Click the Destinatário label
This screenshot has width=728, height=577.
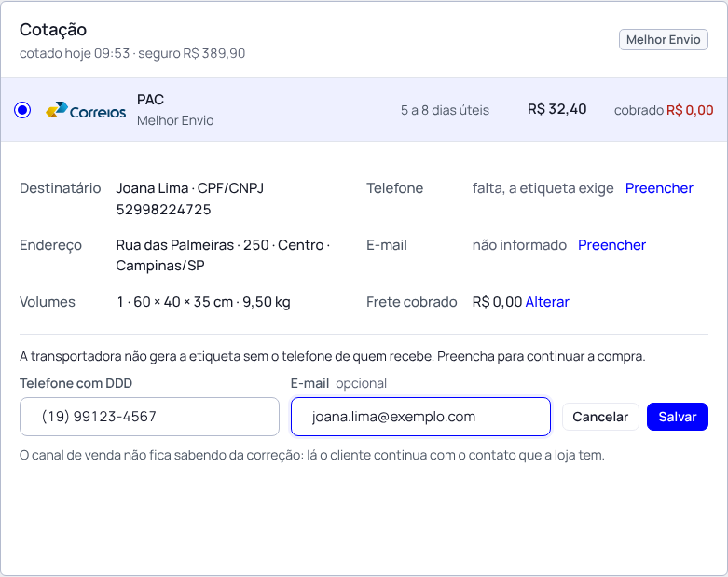61,188
